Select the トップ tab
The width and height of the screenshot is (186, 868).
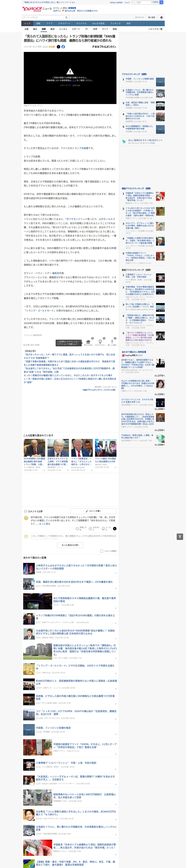click(27, 24)
